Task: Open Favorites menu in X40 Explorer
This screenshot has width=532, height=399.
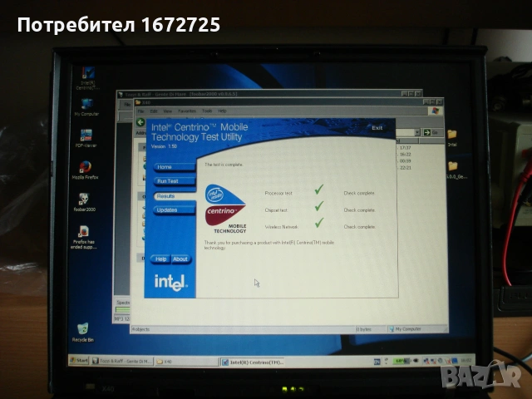Action: click(187, 111)
